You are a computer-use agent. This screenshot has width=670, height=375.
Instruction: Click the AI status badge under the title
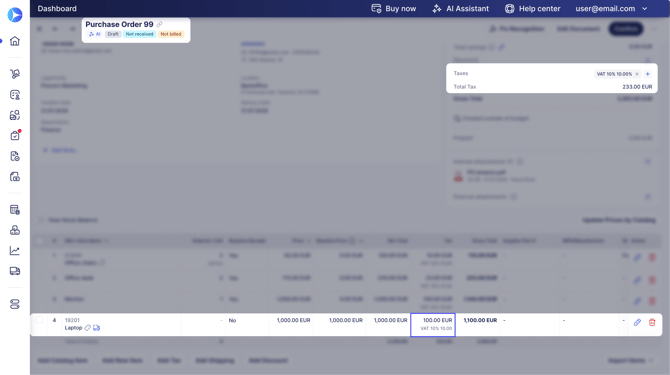(95, 34)
